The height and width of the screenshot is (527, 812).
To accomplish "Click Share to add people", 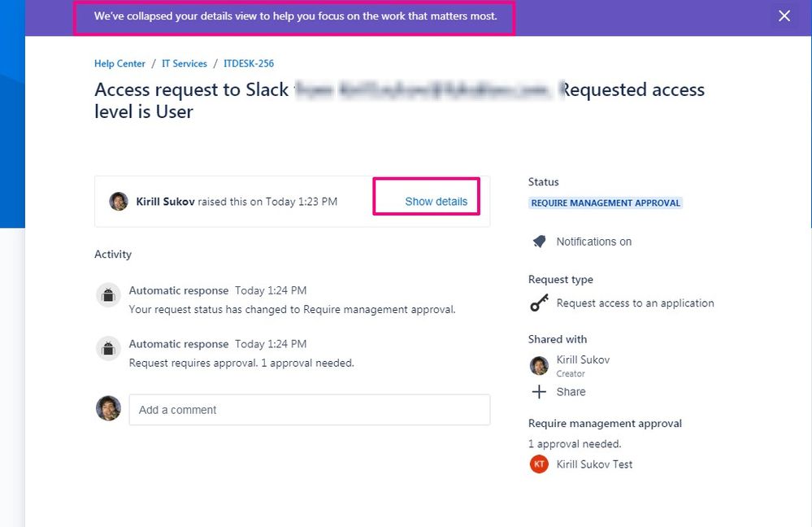I will (x=571, y=392).
